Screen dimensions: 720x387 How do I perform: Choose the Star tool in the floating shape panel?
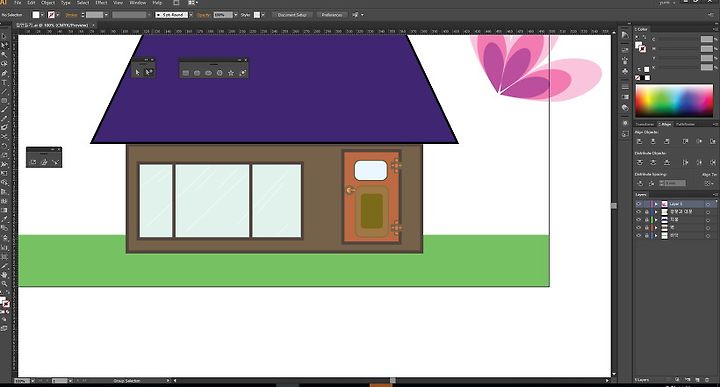231,73
